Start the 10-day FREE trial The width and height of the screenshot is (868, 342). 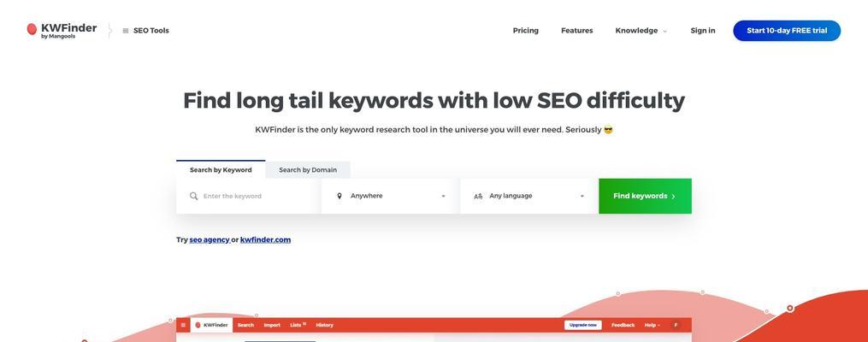pyautogui.click(x=787, y=31)
